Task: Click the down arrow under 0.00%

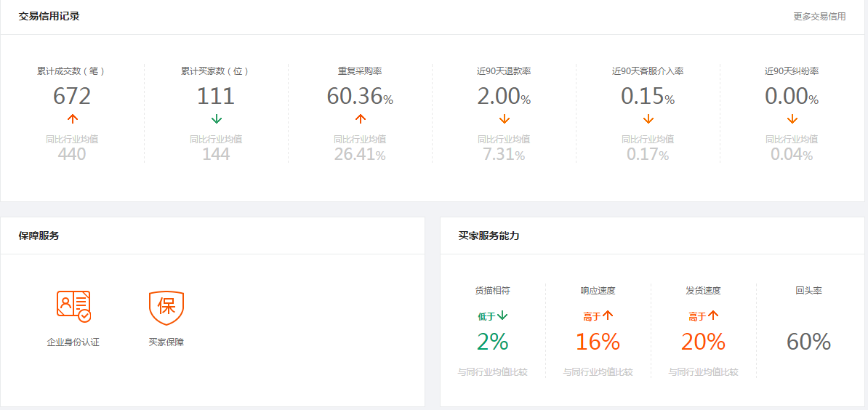Action: pyautogui.click(x=792, y=119)
